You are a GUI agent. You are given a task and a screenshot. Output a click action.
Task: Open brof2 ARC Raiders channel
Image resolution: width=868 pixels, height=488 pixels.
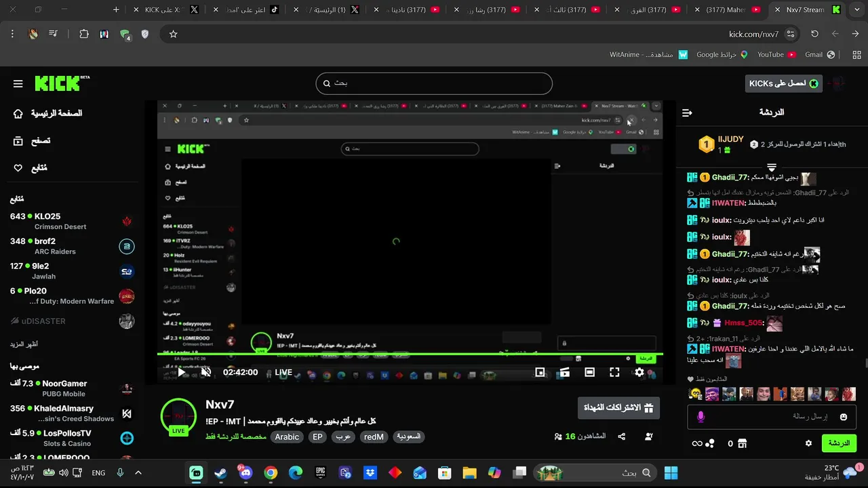point(72,246)
